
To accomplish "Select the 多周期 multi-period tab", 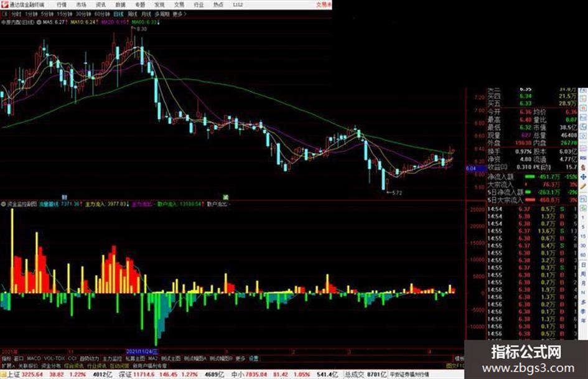I will click(x=162, y=14).
